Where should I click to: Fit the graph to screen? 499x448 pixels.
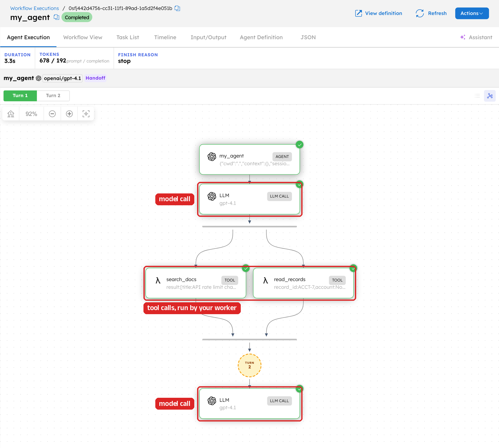(x=86, y=114)
